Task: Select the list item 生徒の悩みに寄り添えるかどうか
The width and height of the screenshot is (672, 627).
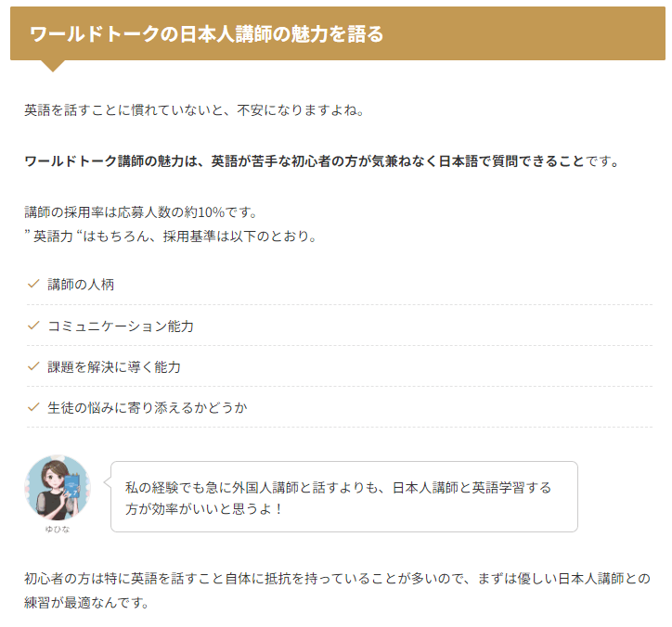Action: 340,408
